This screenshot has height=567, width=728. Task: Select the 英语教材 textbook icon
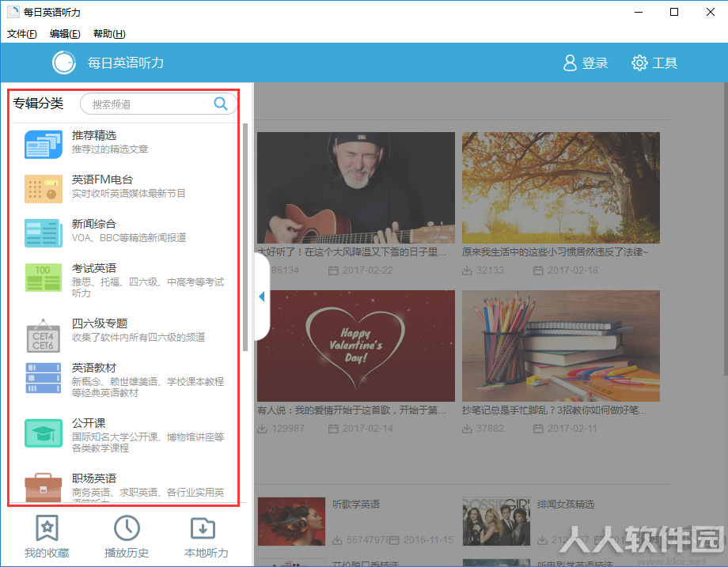(x=44, y=378)
